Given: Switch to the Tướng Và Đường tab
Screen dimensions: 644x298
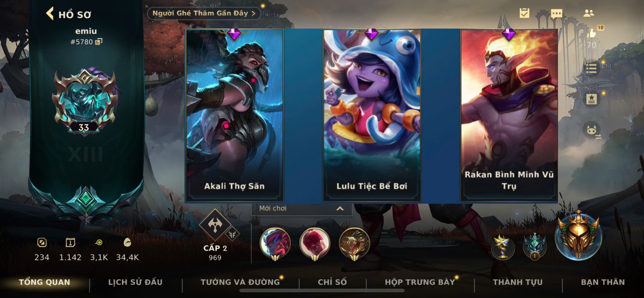Looking at the screenshot, I should coord(240,282).
